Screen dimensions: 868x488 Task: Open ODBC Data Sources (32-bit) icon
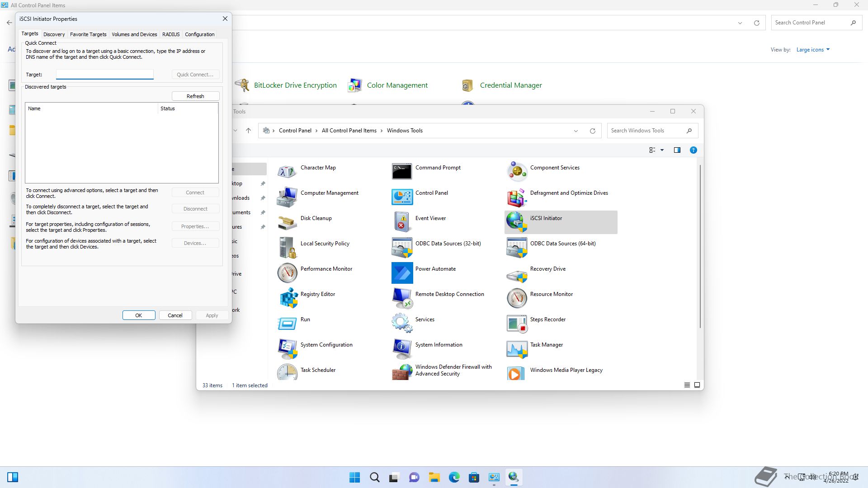coord(402,247)
